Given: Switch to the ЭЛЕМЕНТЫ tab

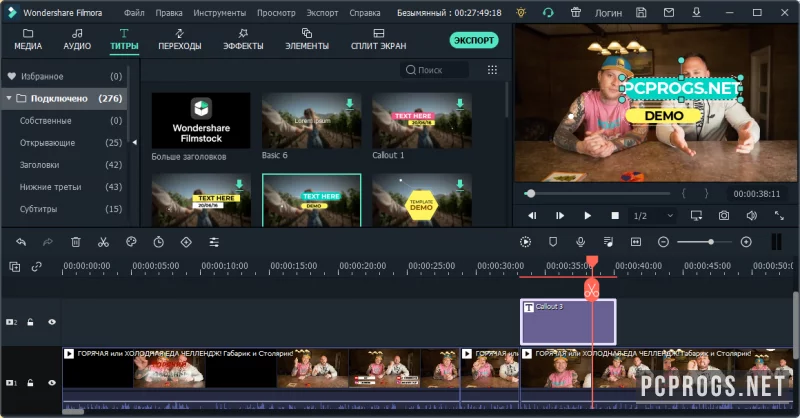Looking at the screenshot, I should [x=307, y=40].
